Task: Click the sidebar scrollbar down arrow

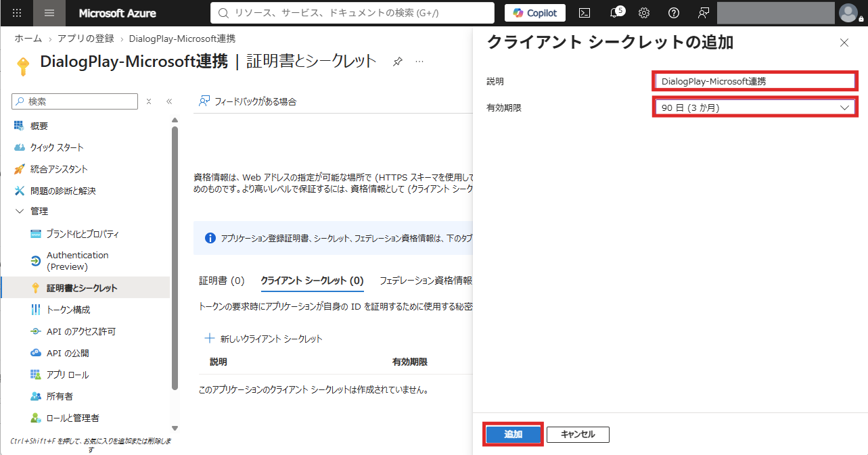Action: click(x=175, y=429)
